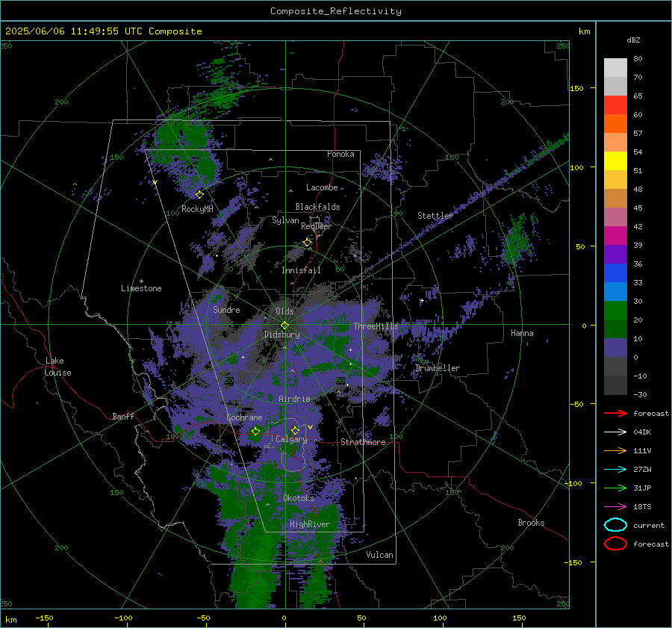Viewport: 672px width, 628px height.
Task: Click the Didsbury city label
Action: pos(281,335)
